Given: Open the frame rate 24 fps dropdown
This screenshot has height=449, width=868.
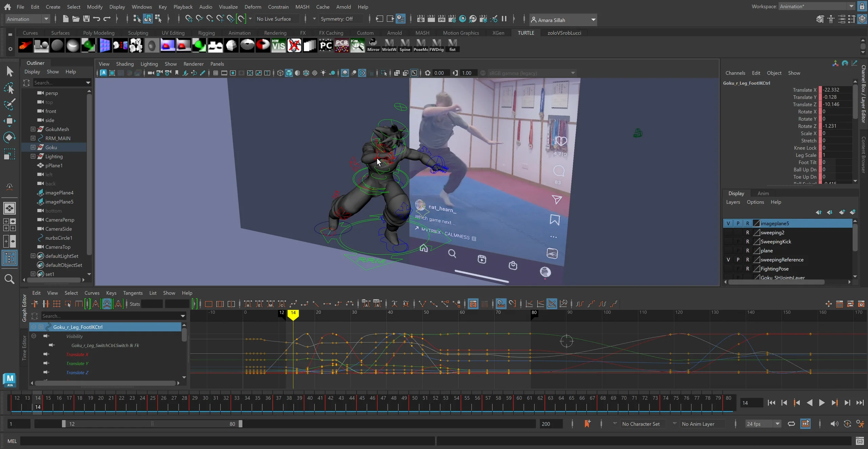Looking at the screenshot, I should (x=763, y=424).
